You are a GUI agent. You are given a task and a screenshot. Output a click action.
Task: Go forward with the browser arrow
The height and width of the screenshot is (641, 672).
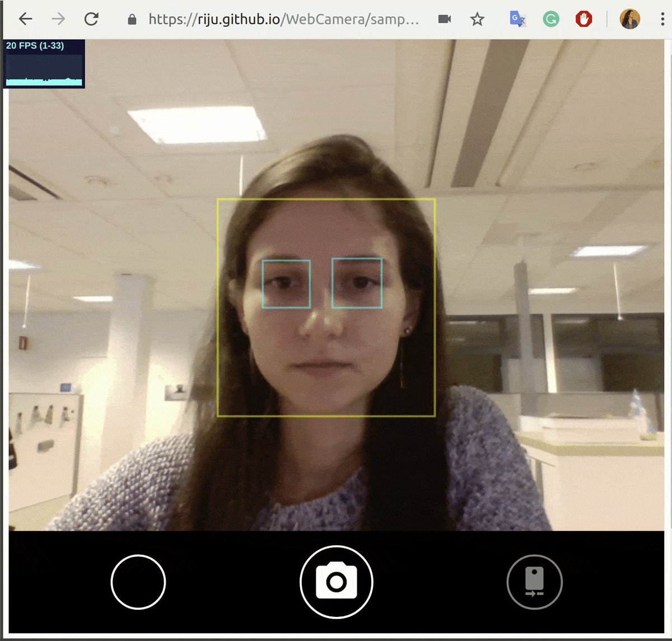tap(58, 20)
